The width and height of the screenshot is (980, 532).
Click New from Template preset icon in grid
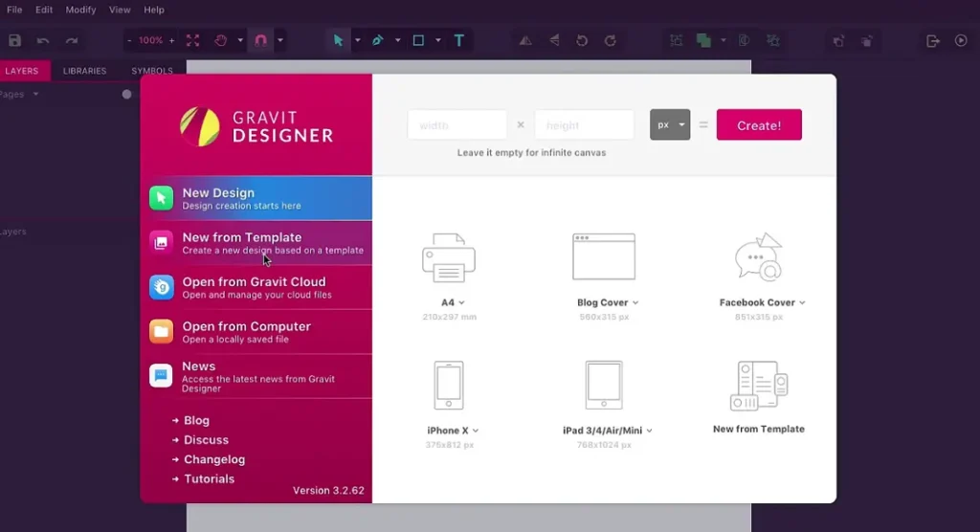tap(759, 386)
